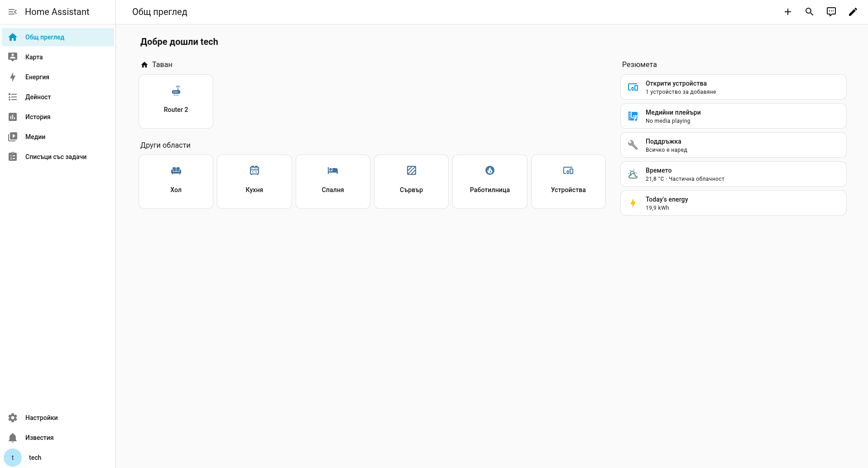Go to Енергия sidebar item
Viewport: 868px width, 468px height.
58,77
